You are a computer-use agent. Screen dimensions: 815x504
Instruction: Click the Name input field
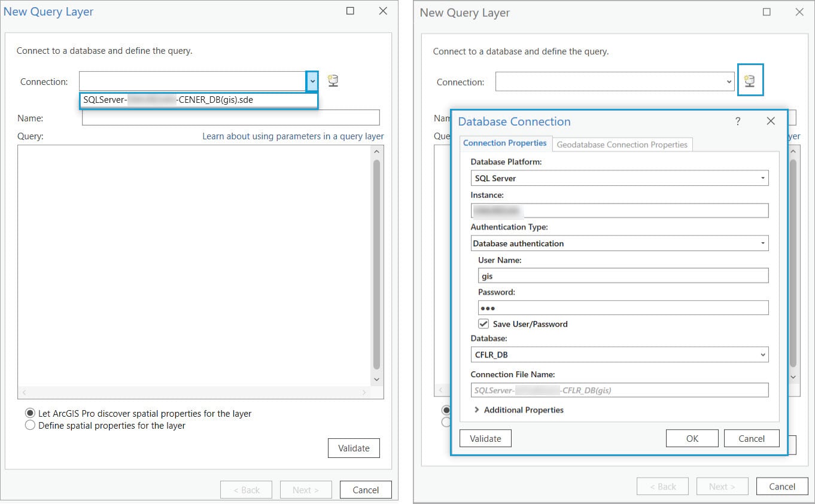pos(231,117)
